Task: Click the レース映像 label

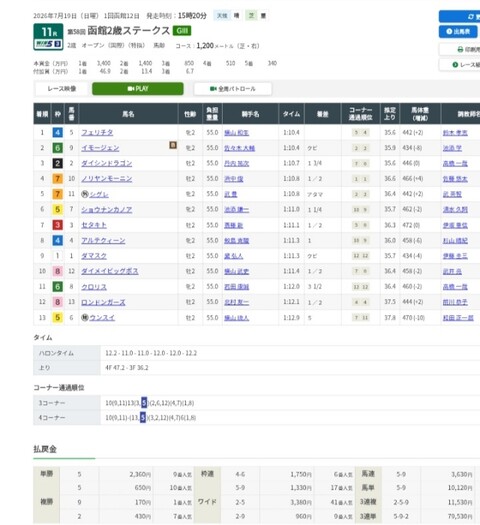Action: (x=62, y=89)
